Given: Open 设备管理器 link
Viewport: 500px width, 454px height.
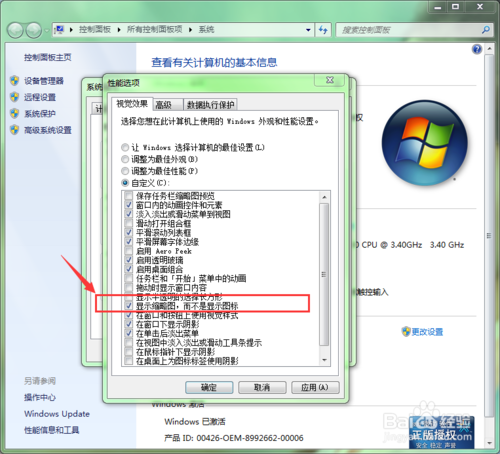Looking at the screenshot, I should [x=44, y=81].
